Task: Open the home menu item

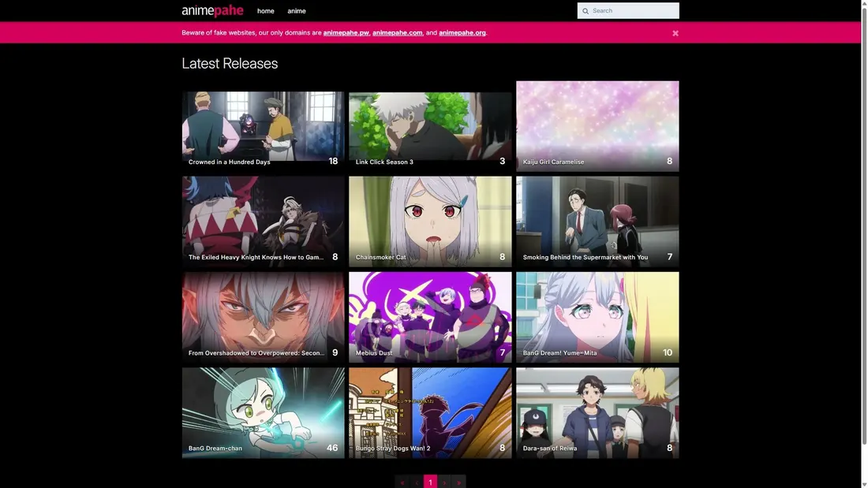Action: pyautogui.click(x=265, y=11)
